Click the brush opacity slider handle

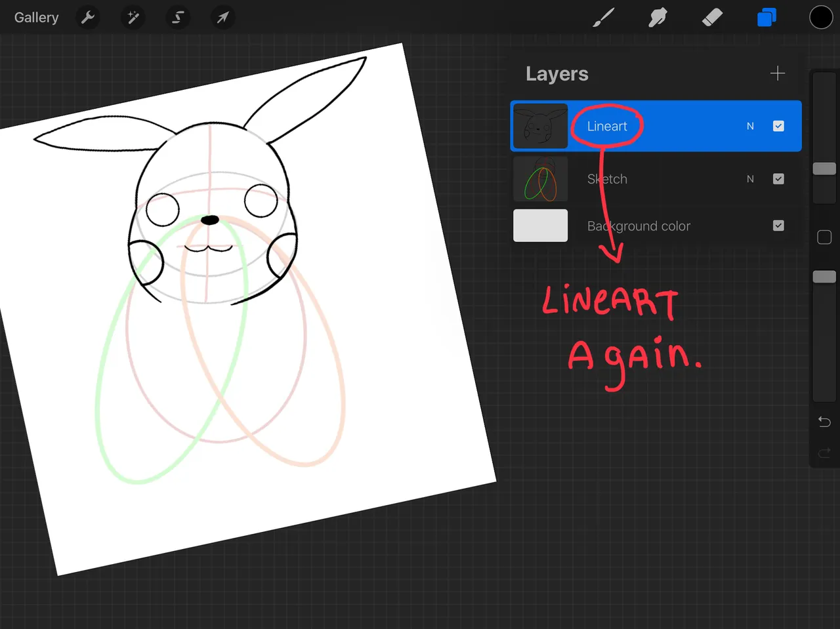pos(824,277)
